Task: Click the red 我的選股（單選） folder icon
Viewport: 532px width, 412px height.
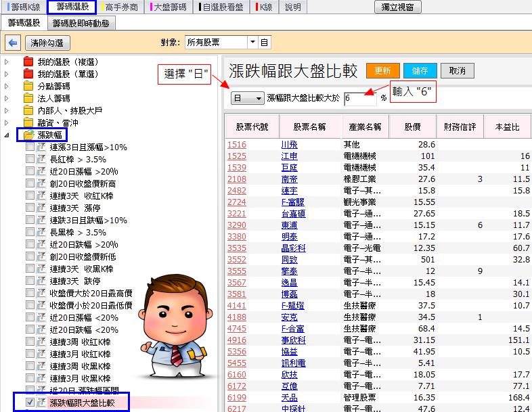Action: click(28, 74)
